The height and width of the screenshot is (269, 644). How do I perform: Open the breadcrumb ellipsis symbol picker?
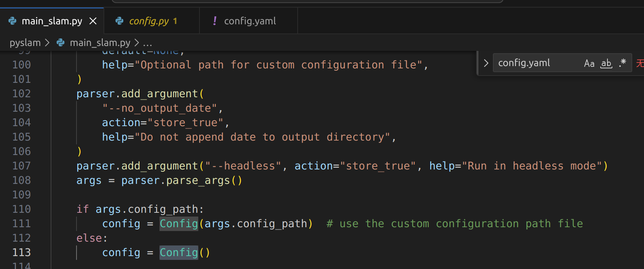pos(147,43)
